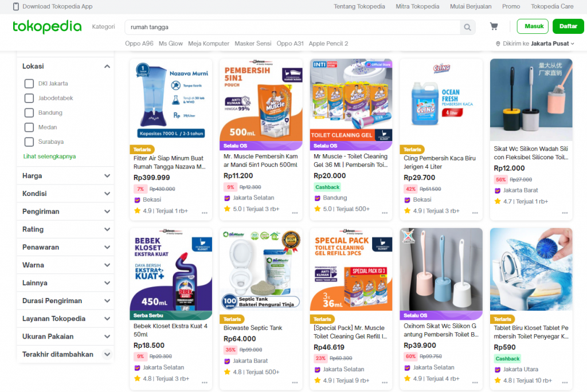
Task: Open three-dot menu on Nazava filter product
Action: point(205,213)
